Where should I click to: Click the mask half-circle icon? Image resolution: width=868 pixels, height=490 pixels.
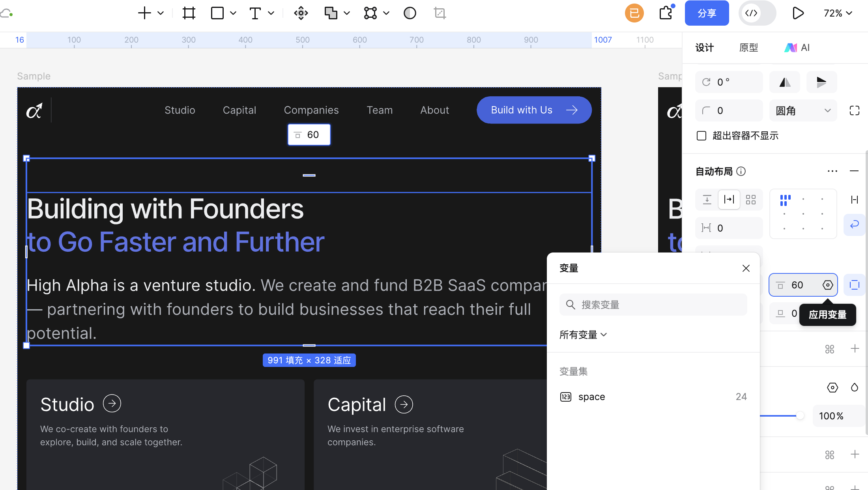click(x=410, y=13)
